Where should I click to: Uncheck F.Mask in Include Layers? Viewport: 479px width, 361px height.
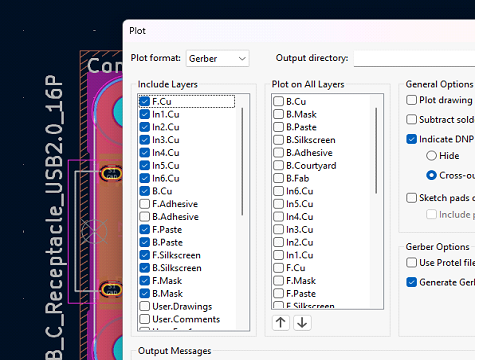pyautogui.click(x=145, y=281)
